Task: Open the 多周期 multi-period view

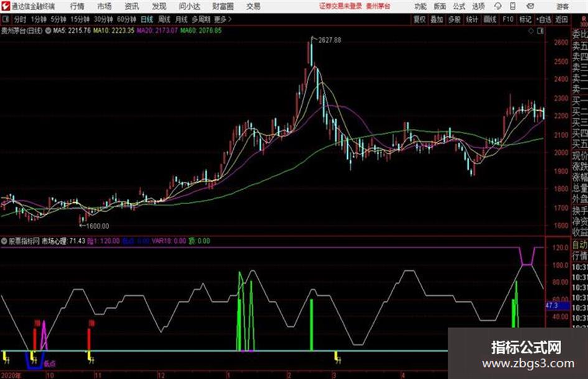Action: click(x=201, y=19)
